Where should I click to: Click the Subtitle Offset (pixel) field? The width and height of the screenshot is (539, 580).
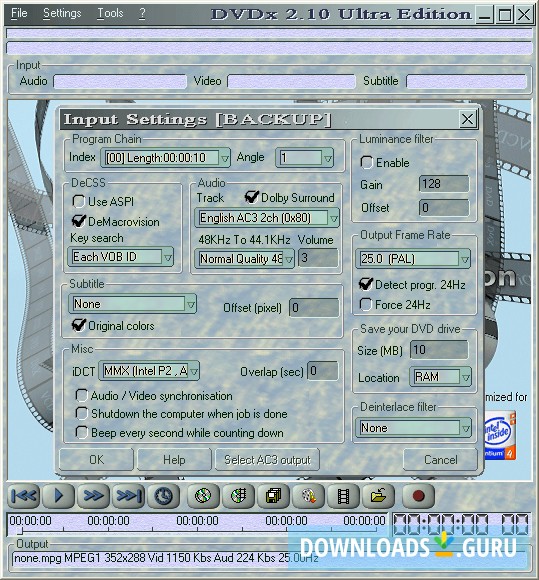(314, 308)
